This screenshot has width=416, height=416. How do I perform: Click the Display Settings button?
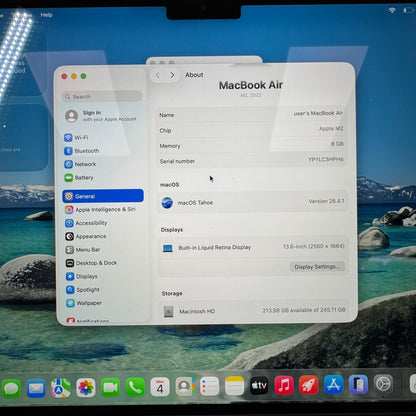click(x=317, y=267)
